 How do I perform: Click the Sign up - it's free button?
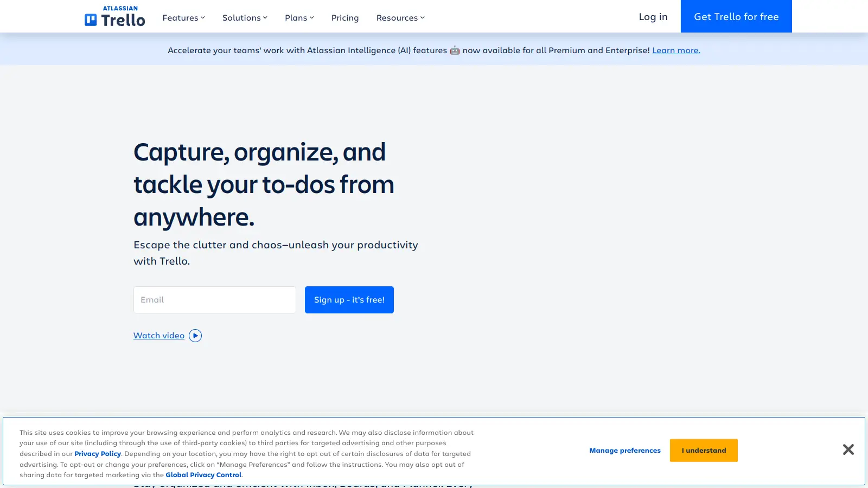coord(349,299)
